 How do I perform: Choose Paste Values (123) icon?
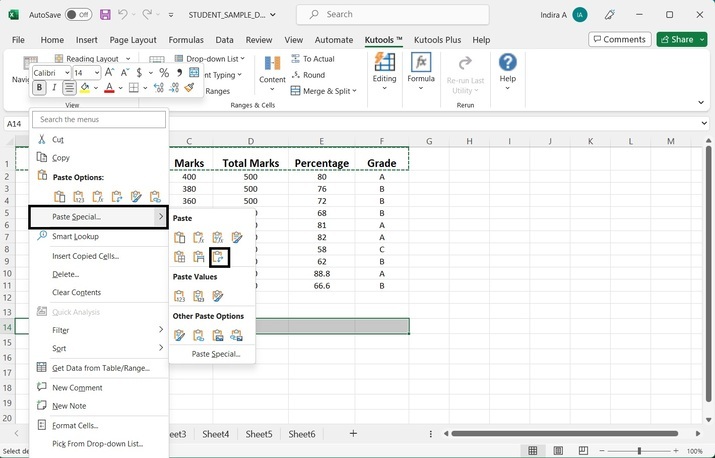[x=180, y=296]
